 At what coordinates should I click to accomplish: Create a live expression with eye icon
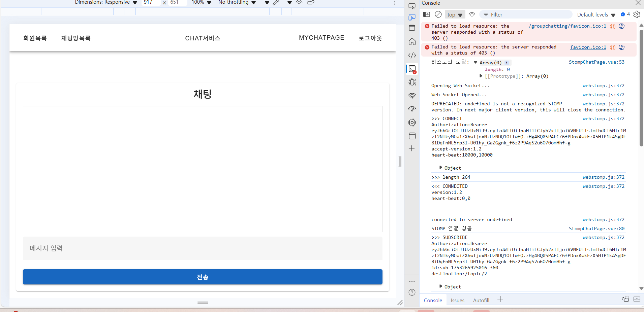472,14
